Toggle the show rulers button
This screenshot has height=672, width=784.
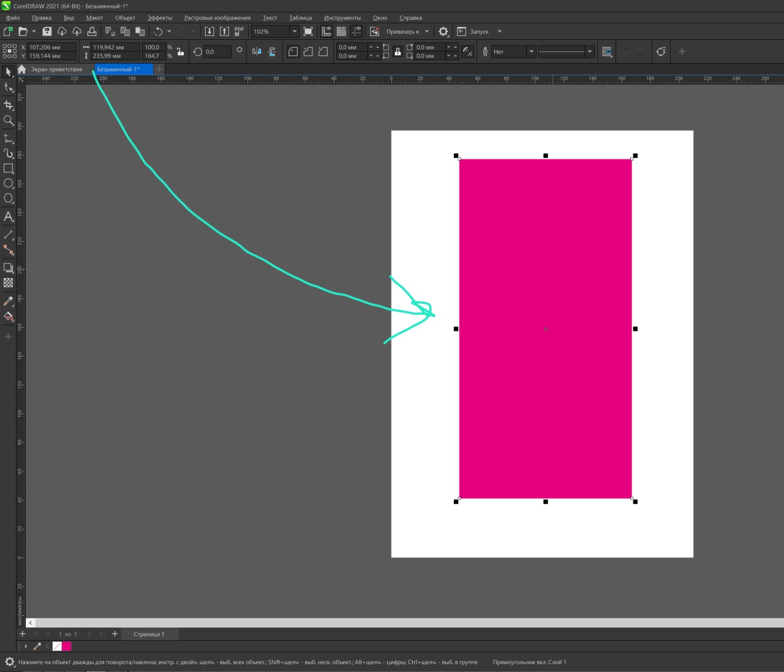pyautogui.click(x=326, y=31)
